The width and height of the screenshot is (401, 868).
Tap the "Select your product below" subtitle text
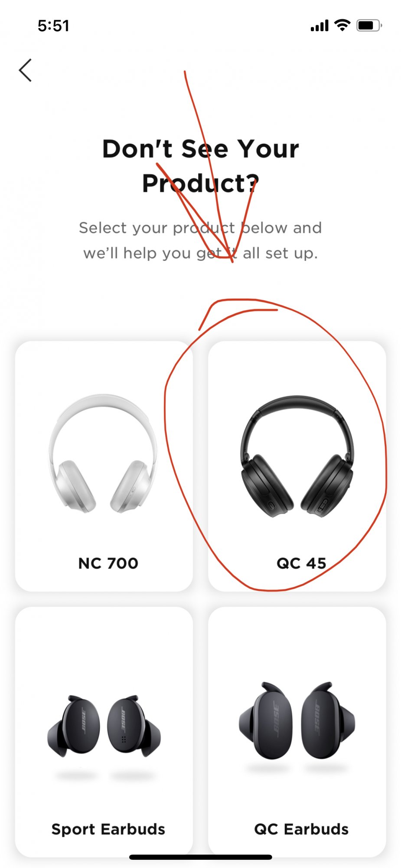[x=201, y=240]
